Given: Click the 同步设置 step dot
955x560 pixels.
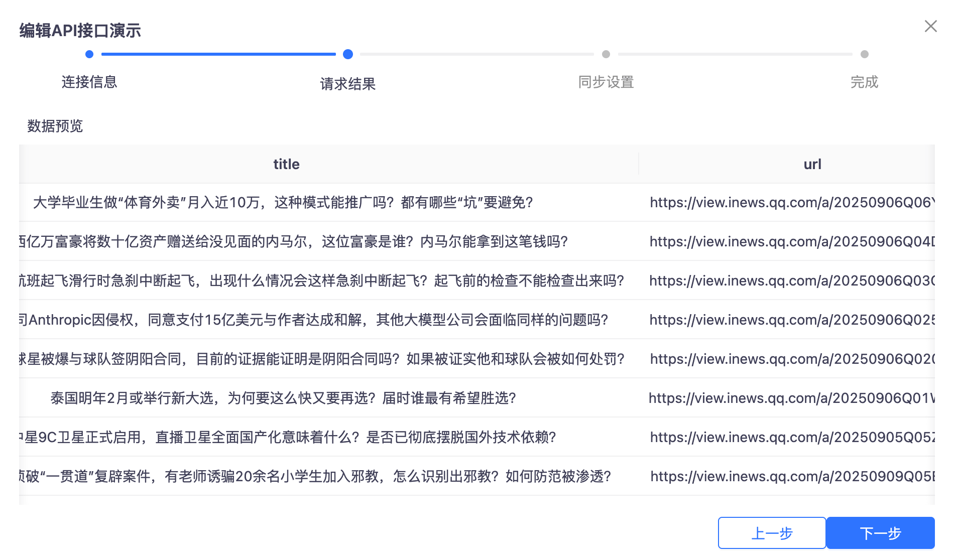Looking at the screenshot, I should [606, 54].
